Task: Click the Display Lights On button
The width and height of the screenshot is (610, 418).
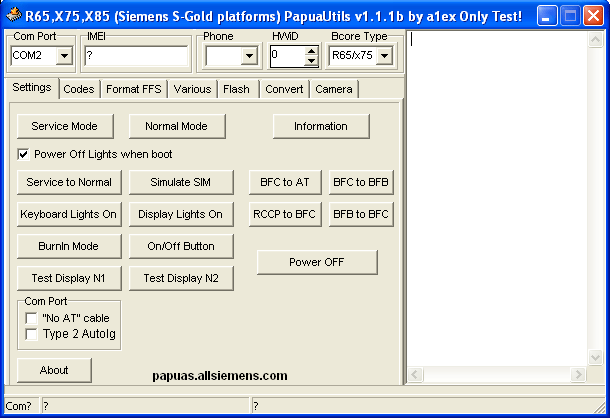Action: 181,214
